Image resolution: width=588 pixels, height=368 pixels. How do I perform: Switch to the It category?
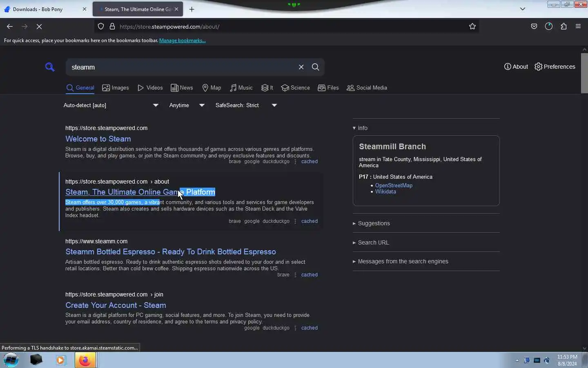click(x=267, y=88)
